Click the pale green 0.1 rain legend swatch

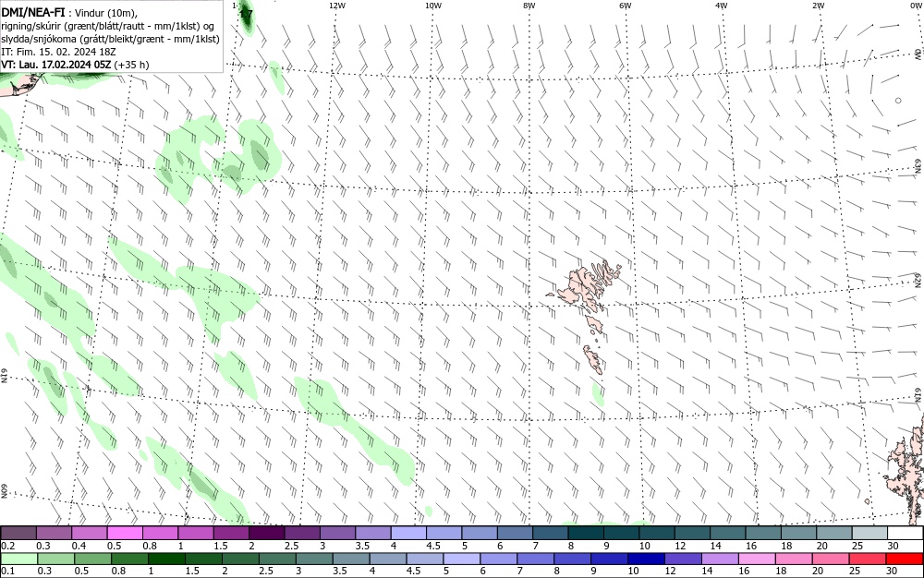coord(18,559)
